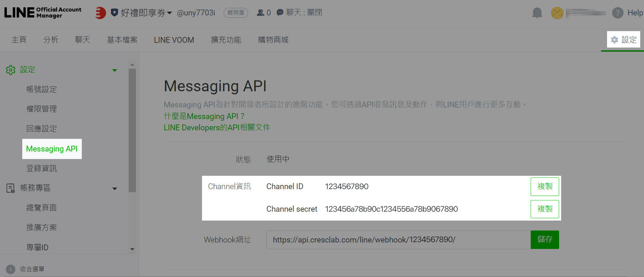Screen dimensions: 644x277
Task: Click the Messaging API page heading
Action: (215, 86)
